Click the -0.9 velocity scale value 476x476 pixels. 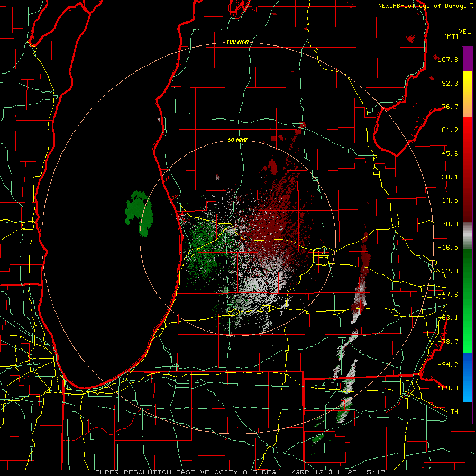pyautogui.click(x=452, y=224)
